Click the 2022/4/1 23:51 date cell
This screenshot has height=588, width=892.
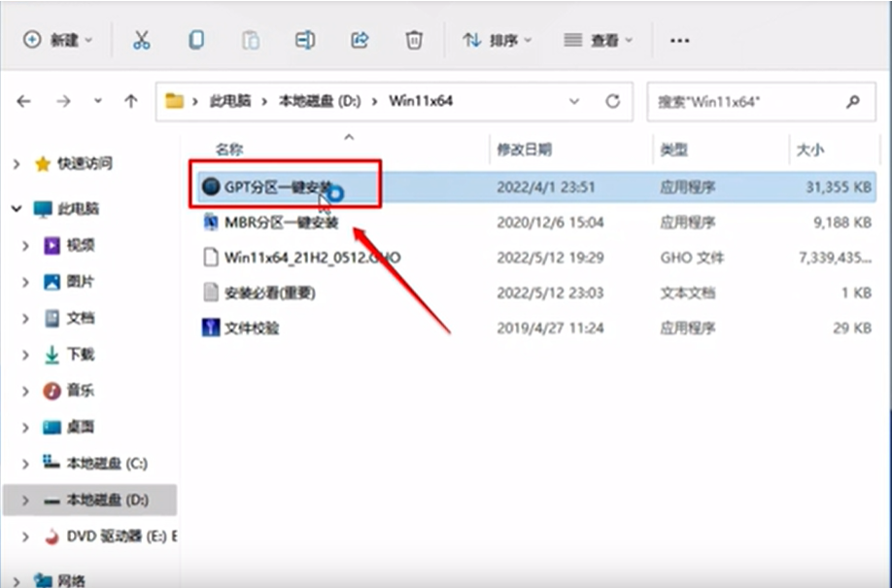[x=545, y=187]
